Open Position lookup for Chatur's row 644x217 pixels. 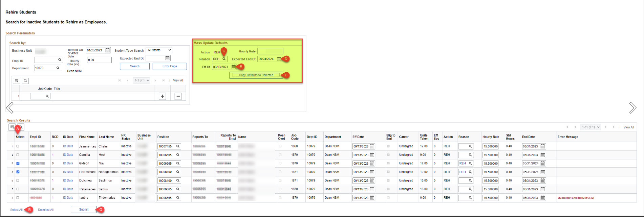tap(178, 146)
